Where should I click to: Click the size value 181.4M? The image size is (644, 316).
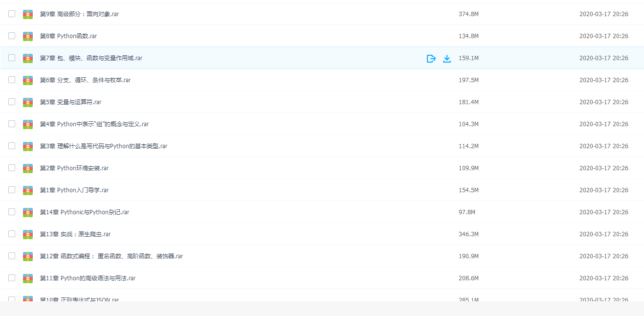[x=468, y=102]
